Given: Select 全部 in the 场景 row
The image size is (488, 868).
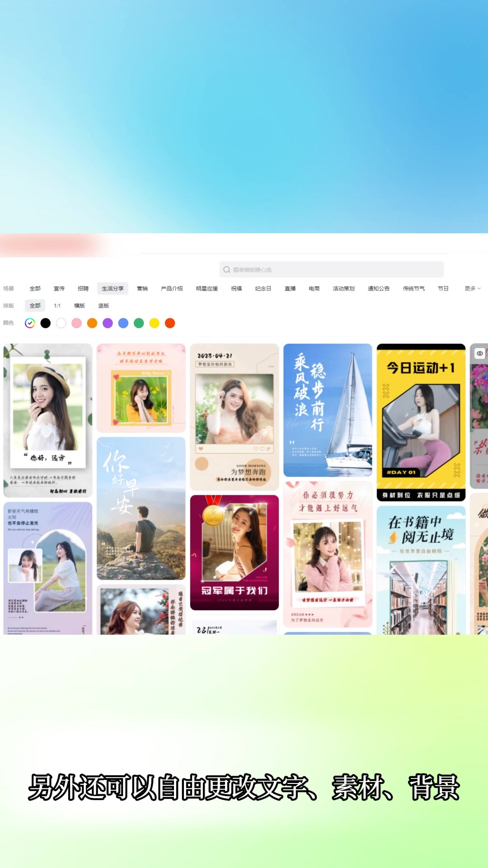Looking at the screenshot, I should pos(35,288).
